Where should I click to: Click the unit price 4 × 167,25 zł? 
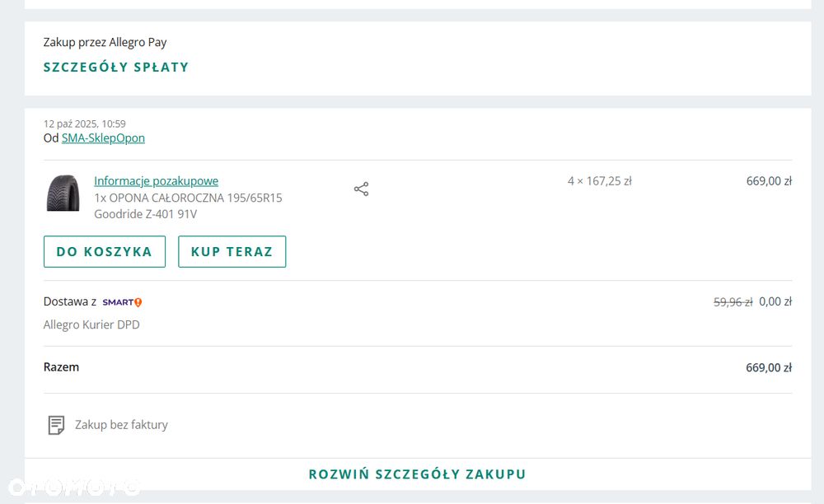[600, 181]
